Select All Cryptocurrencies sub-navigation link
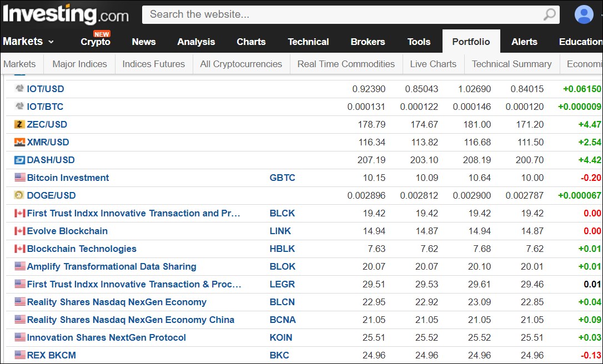The image size is (603, 364). pyautogui.click(x=241, y=64)
